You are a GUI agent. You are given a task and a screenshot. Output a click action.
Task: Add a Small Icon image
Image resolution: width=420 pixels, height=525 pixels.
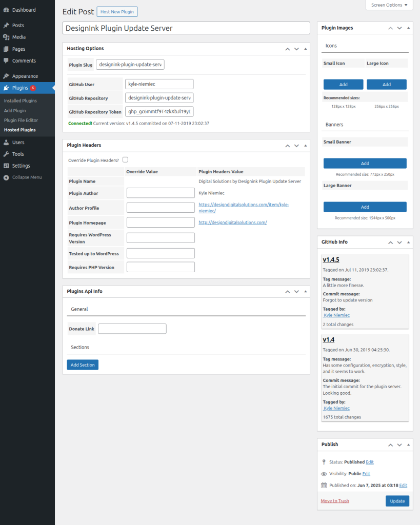pyautogui.click(x=343, y=85)
